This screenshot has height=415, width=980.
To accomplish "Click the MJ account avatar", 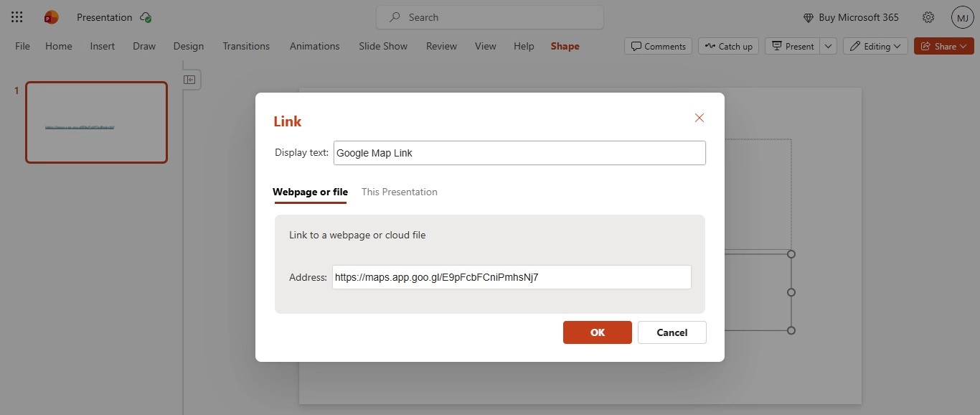I will coord(962,17).
